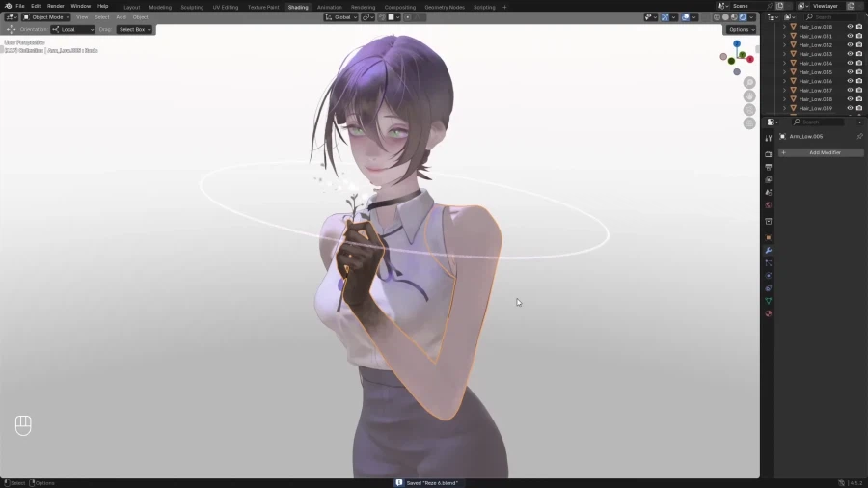Switch to the Animation workspace tab
868x488 pixels.
point(330,7)
